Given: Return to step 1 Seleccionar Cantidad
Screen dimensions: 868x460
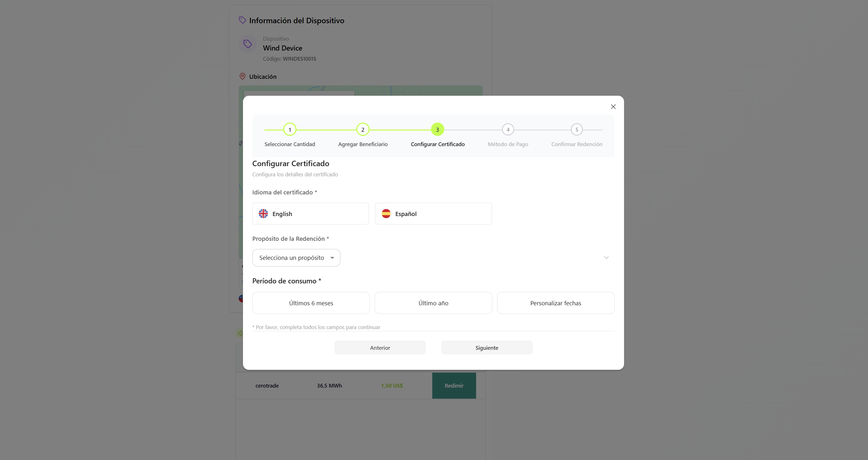Looking at the screenshot, I should tap(290, 129).
